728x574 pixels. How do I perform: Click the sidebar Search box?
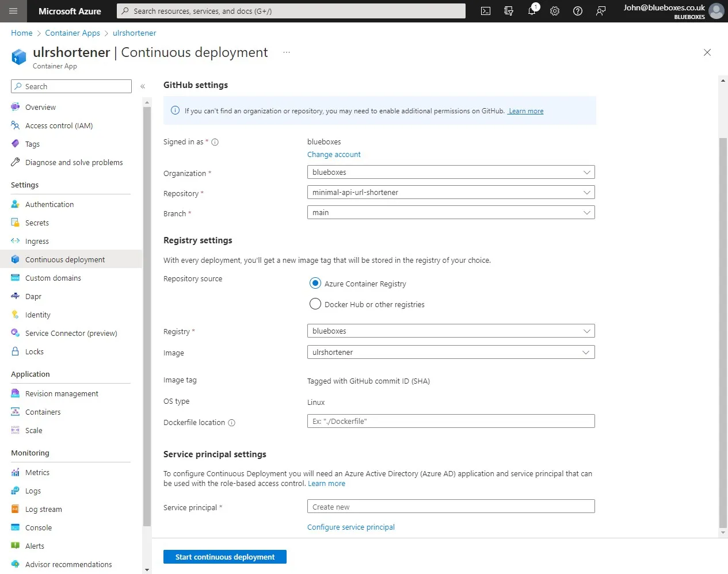click(71, 86)
